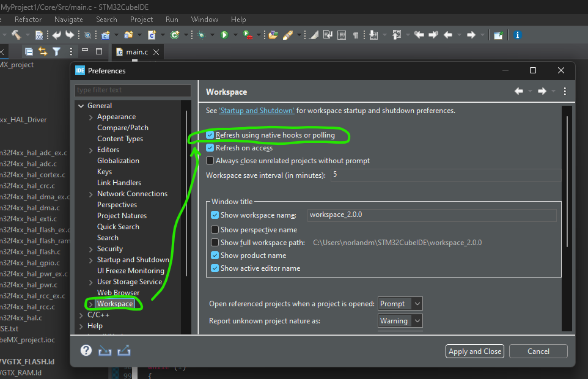The width and height of the screenshot is (588, 379).
Task: Open the Project Explorer view menu (three dots)
Action: [x=71, y=51]
